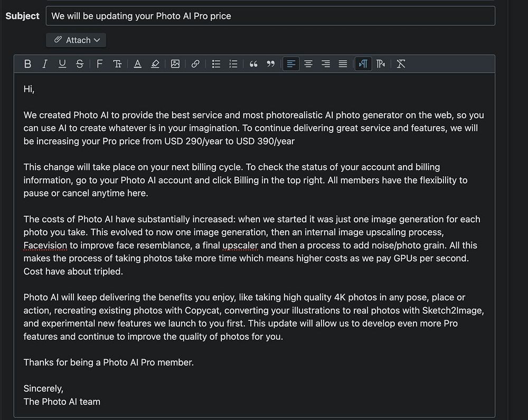The height and width of the screenshot is (420, 528).
Task: Create a bulleted list
Action: (216, 64)
